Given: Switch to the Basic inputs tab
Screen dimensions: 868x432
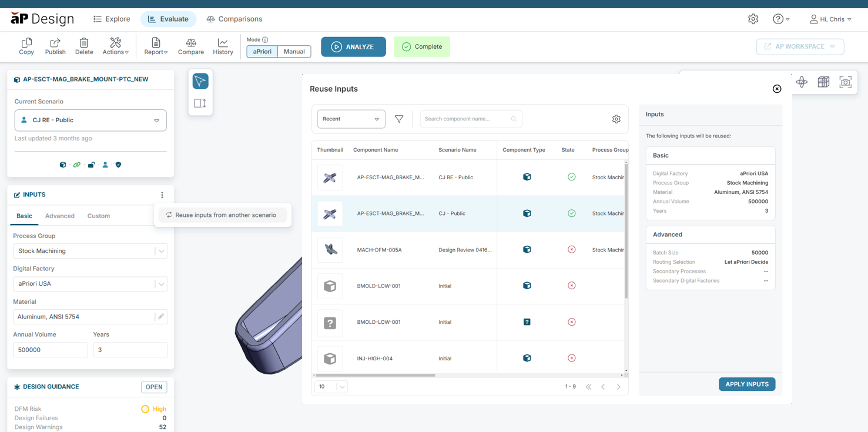Looking at the screenshot, I should click(x=24, y=216).
